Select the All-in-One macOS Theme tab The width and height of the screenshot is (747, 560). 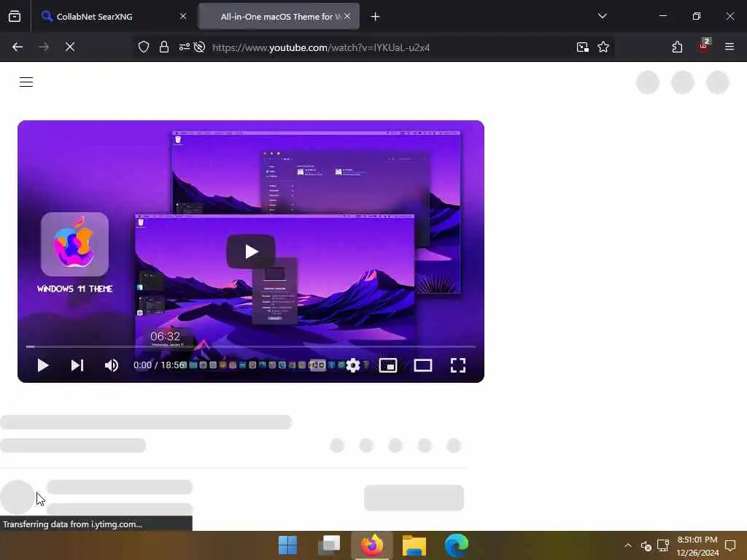click(x=279, y=17)
